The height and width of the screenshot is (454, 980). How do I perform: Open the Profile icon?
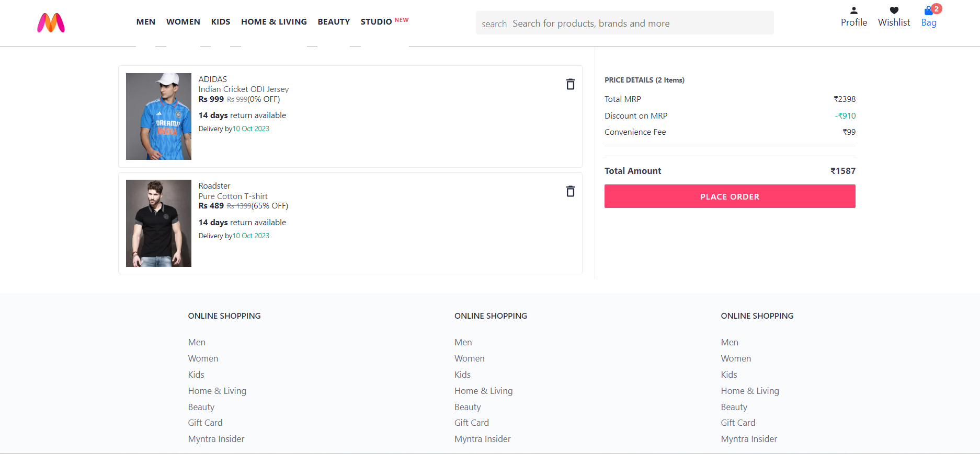point(853,10)
